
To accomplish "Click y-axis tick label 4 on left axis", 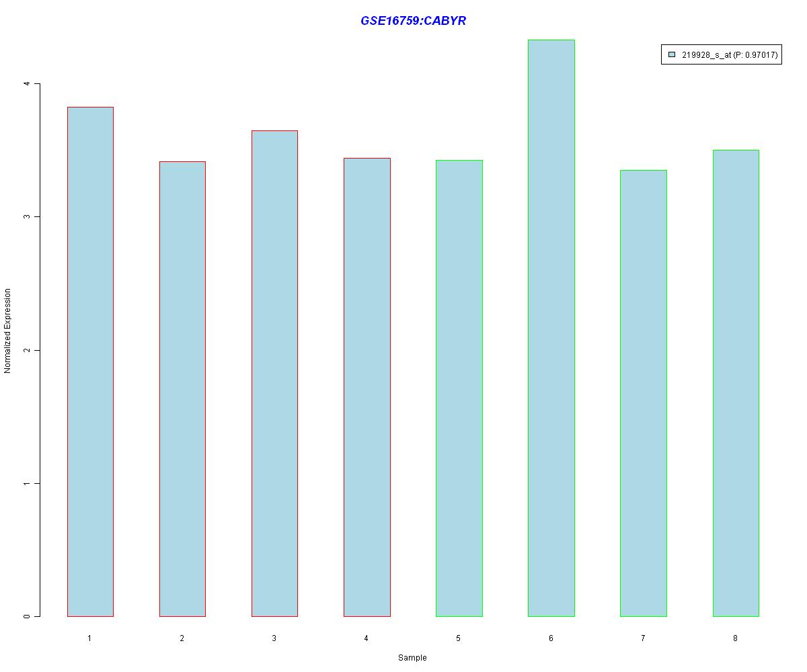I will 27,84.
